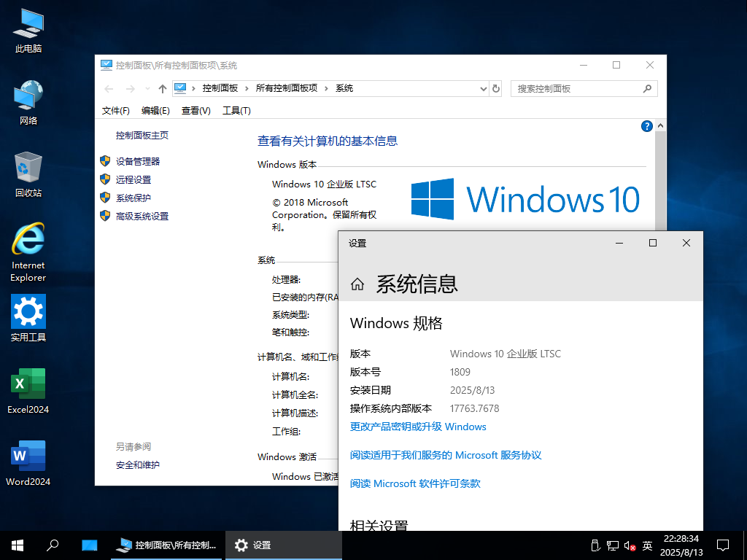Select the 实用工具 desktop icon
747x560 pixels.
coord(28,318)
